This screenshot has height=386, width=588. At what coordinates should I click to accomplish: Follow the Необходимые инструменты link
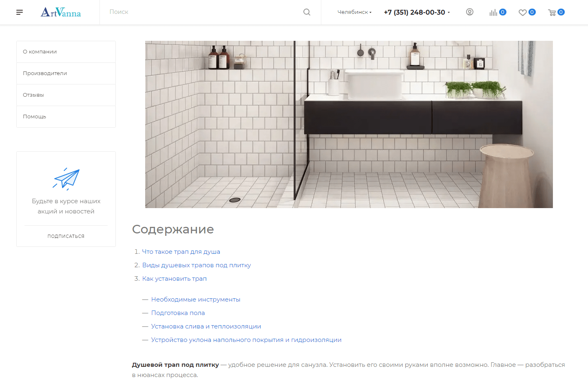196,299
